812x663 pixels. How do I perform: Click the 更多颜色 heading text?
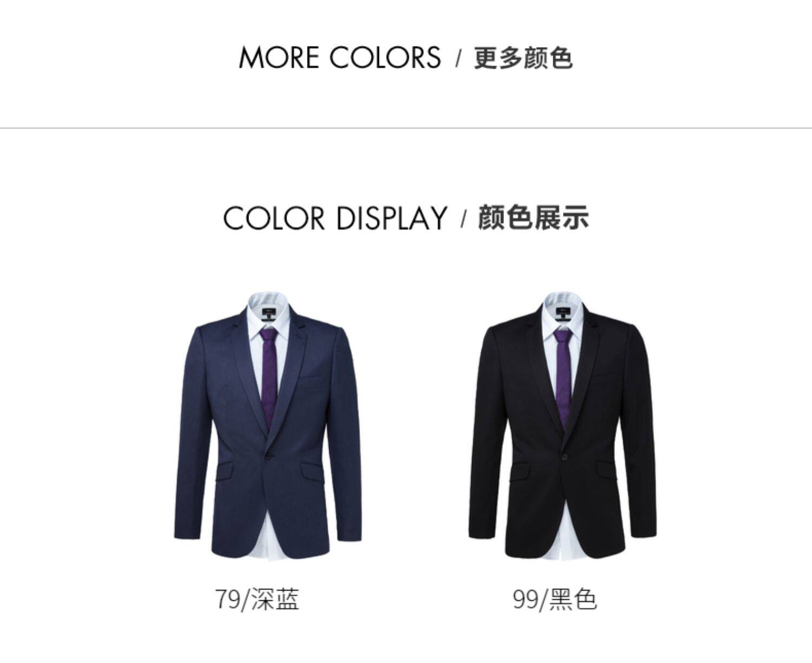point(523,58)
